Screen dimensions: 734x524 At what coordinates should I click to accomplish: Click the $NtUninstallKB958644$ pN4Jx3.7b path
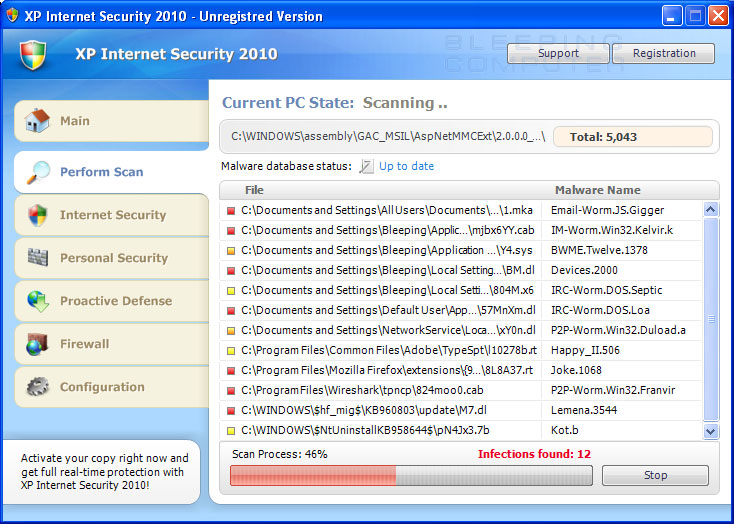point(365,430)
